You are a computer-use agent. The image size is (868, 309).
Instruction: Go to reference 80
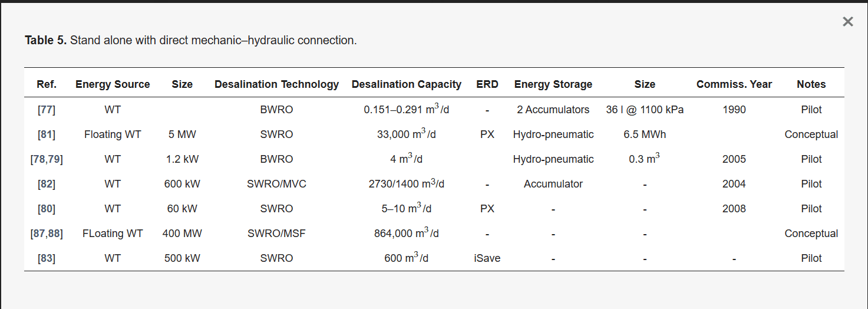(47, 209)
